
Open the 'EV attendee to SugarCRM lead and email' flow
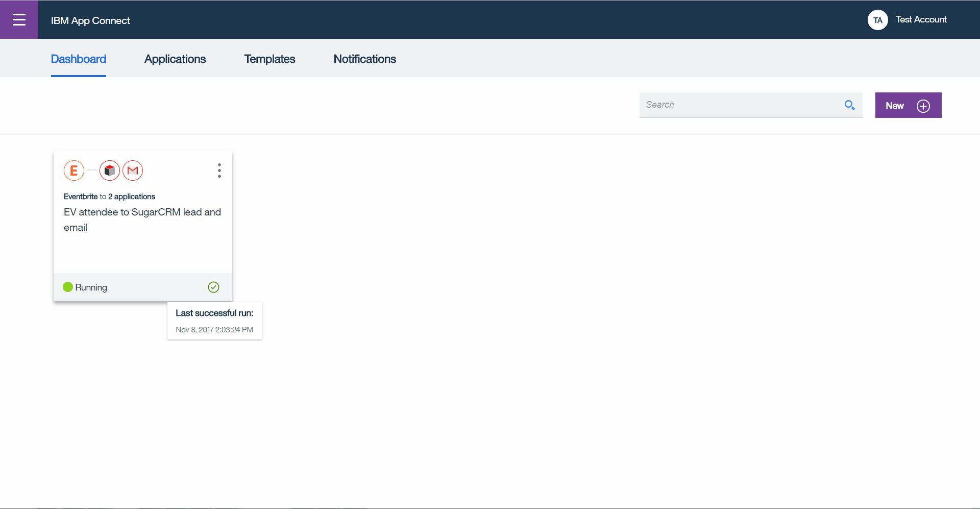[x=142, y=220]
